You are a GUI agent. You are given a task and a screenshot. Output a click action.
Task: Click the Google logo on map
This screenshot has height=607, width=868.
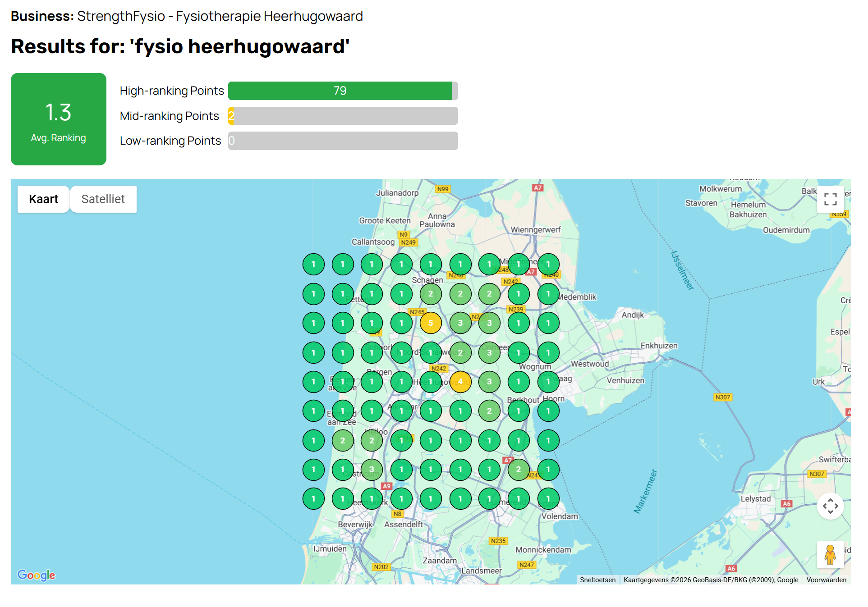[x=36, y=575]
